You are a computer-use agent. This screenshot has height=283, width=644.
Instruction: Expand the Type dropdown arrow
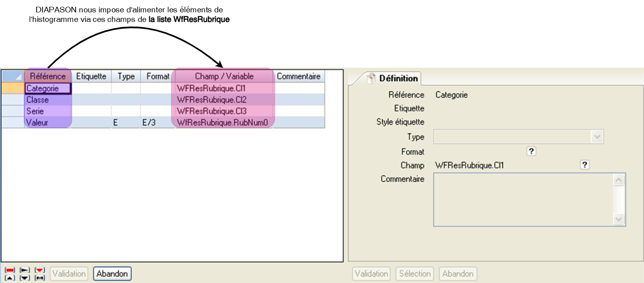(x=597, y=137)
